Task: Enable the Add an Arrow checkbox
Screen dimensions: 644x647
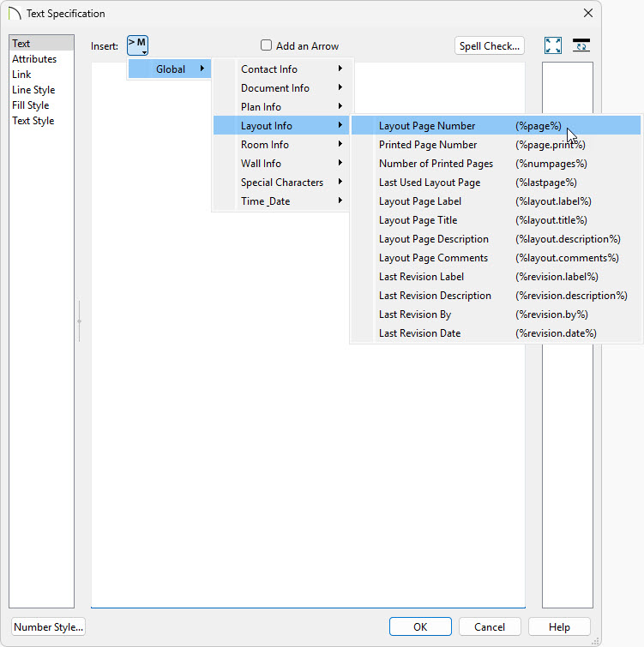Action: pos(267,46)
